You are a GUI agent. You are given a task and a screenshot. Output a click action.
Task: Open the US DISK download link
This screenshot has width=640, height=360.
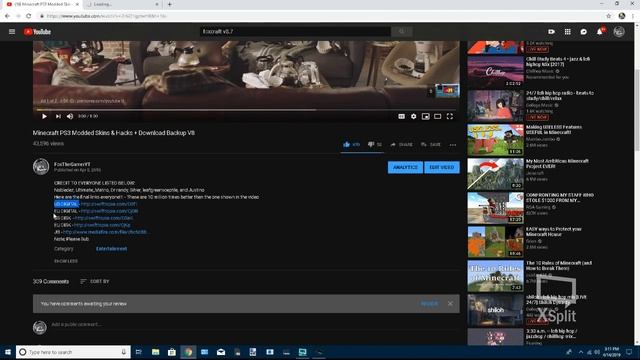pos(104,218)
